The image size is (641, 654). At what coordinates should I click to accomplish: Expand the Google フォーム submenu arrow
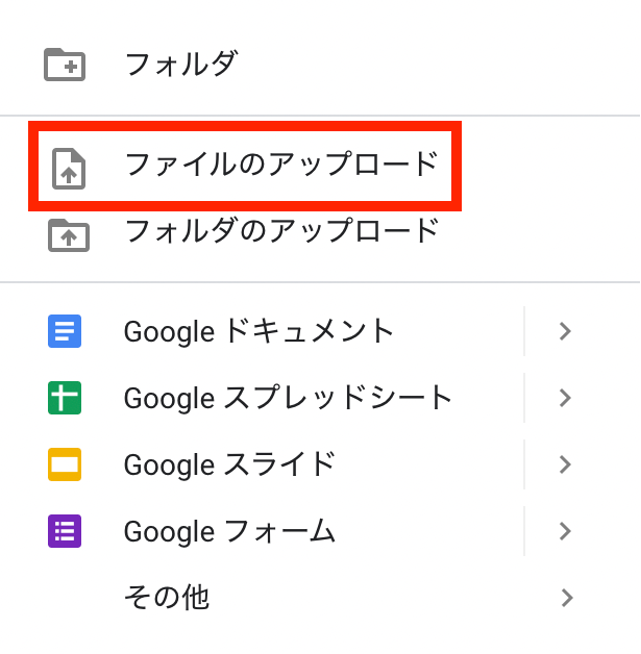coord(565,531)
